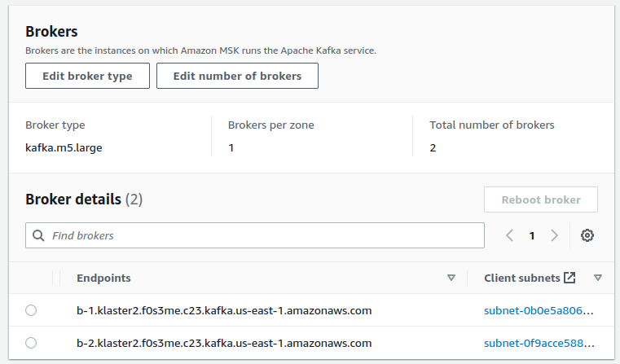The height and width of the screenshot is (364, 620).
Task: Sort by Endpoints column arrow
Action: click(x=451, y=278)
